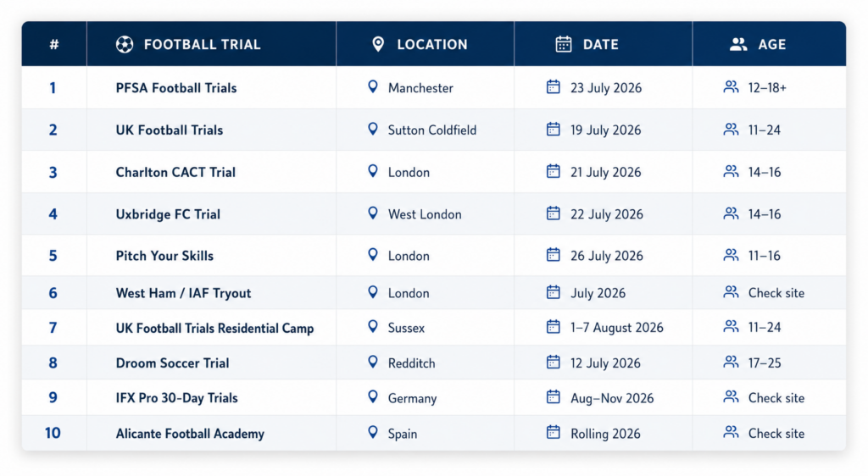This screenshot has height=476, width=868.
Task: Click row number 8 cell
Action: 53,363
